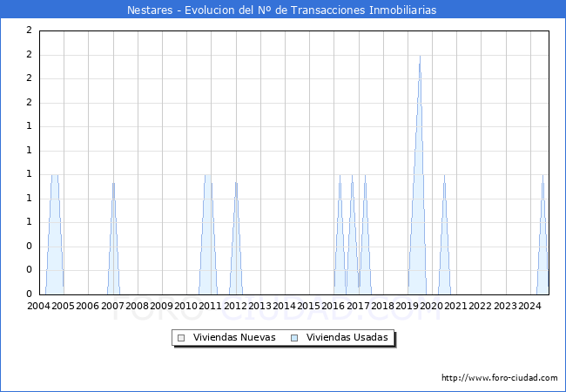The height and width of the screenshot is (392, 566).
Task: Click the 2016 x-axis label
Action: click(x=333, y=306)
